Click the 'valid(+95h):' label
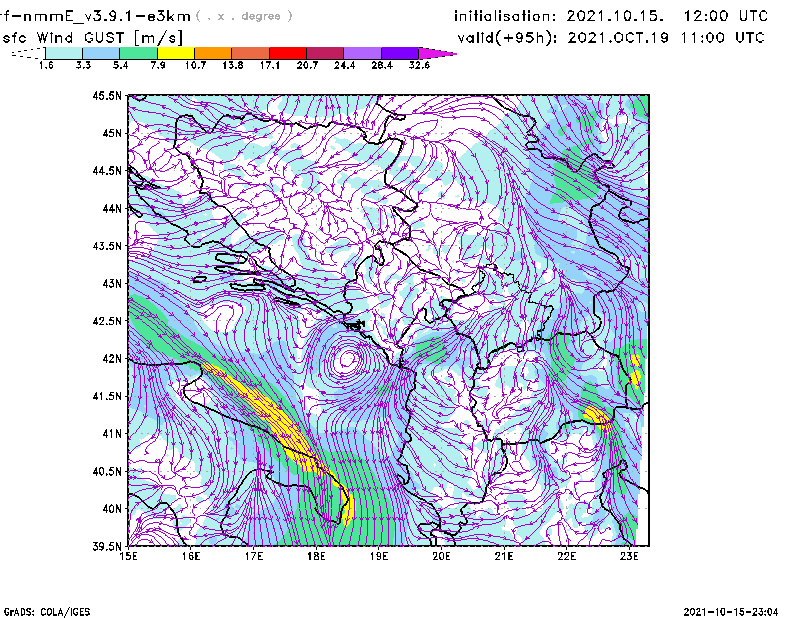 [507, 38]
